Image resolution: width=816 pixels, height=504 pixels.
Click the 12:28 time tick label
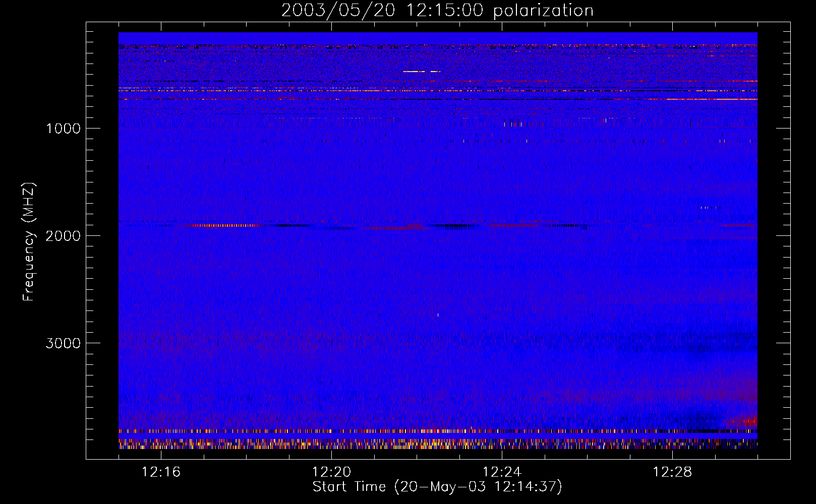[x=672, y=472]
